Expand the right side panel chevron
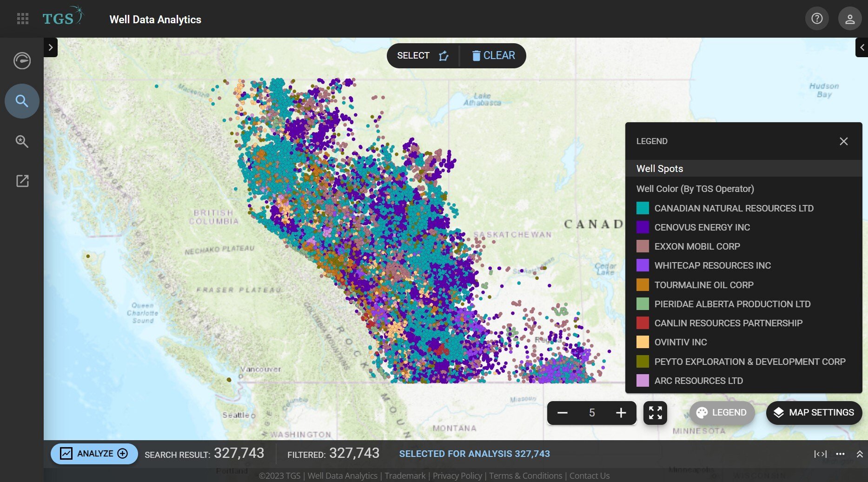 click(x=861, y=47)
